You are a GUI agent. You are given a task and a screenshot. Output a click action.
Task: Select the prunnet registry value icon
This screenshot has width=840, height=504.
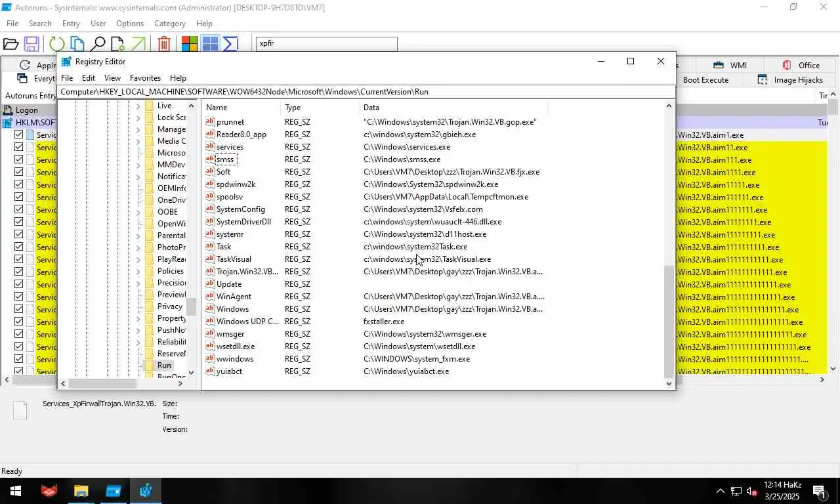point(210,121)
